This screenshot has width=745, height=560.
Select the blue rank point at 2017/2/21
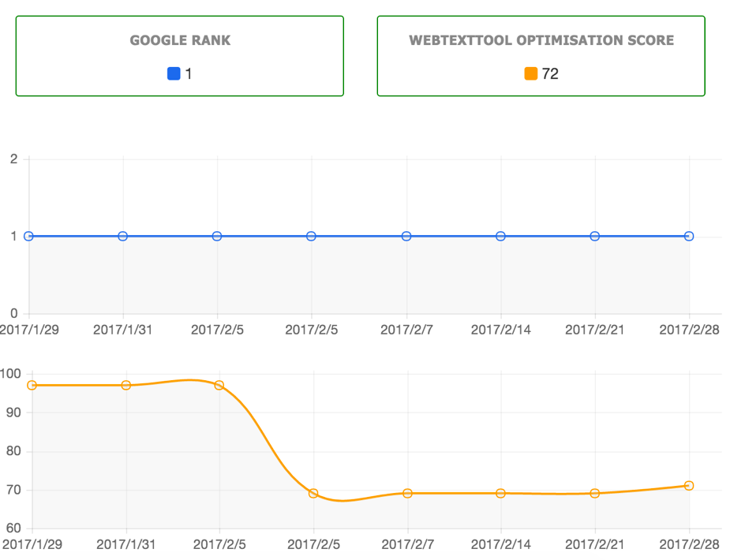tap(595, 236)
